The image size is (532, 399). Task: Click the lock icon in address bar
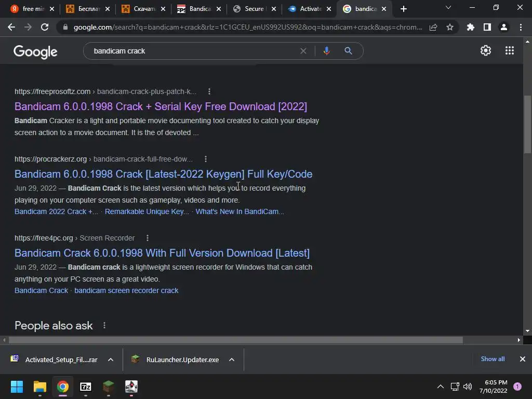click(x=65, y=27)
